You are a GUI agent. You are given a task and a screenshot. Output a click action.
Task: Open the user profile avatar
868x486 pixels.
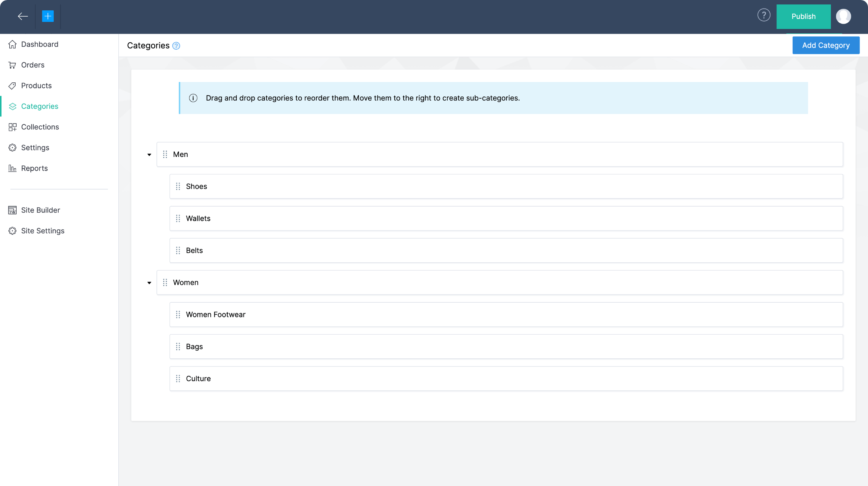click(x=843, y=16)
